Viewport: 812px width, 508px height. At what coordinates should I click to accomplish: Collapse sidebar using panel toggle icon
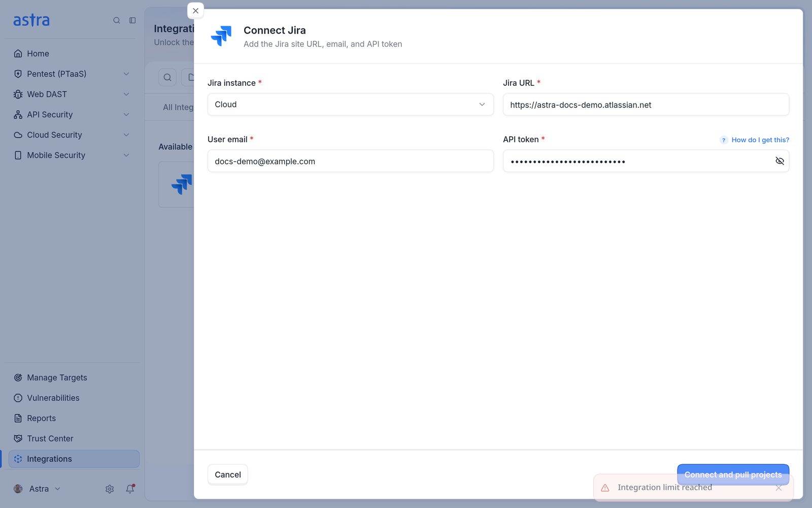(x=132, y=20)
